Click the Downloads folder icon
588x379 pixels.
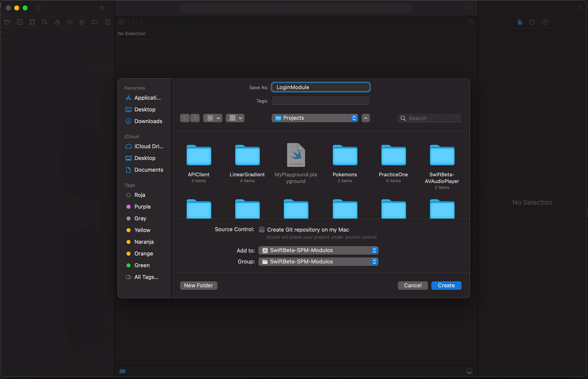[128, 121]
